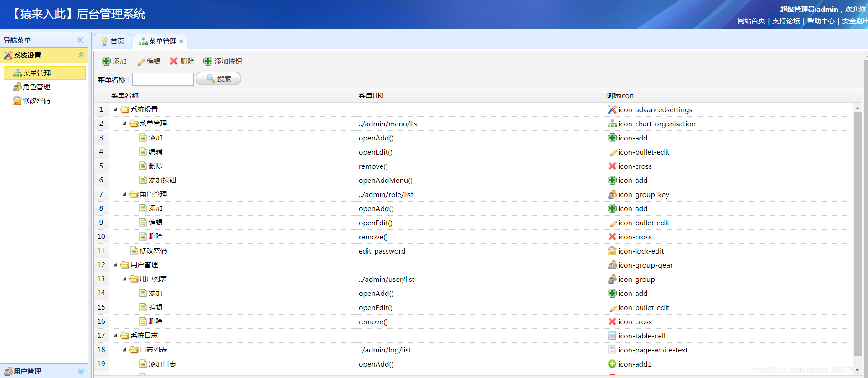Image resolution: width=868 pixels, height=378 pixels.
Task: Click the grid scrollbar up arrow
Action: pyautogui.click(x=858, y=108)
